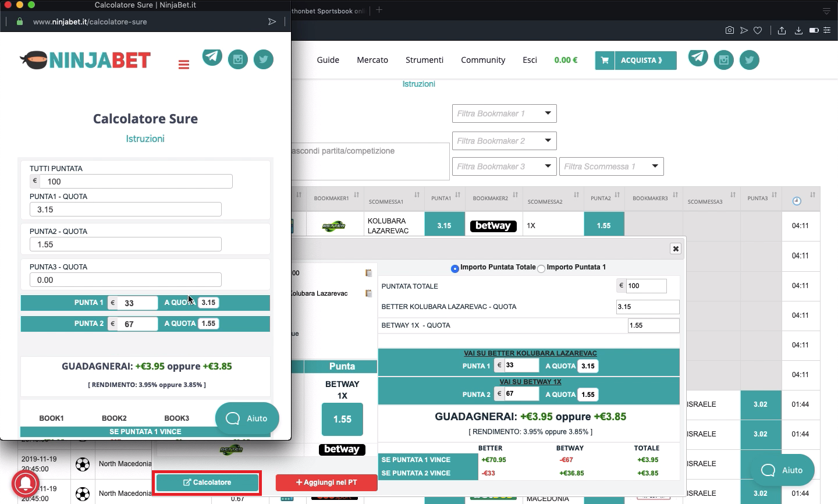Click the soccer ball icon in the 2019-11-19 row
838x504 pixels.
point(83,464)
